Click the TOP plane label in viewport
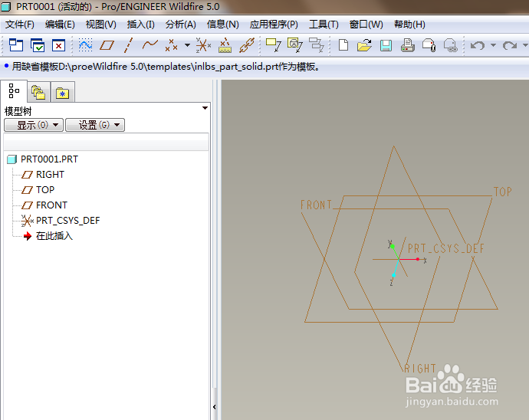This screenshot has width=529, height=420. pyautogui.click(x=503, y=192)
